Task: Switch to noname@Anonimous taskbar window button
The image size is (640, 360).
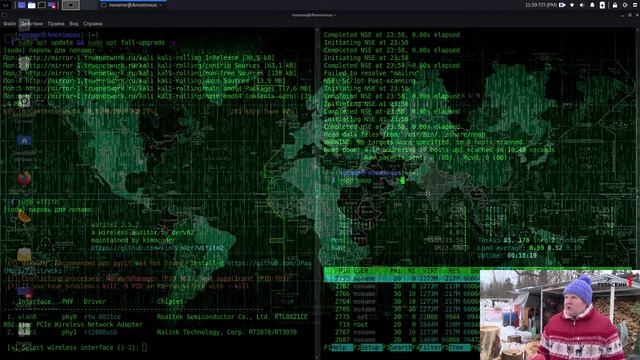Action: (x=133, y=5)
